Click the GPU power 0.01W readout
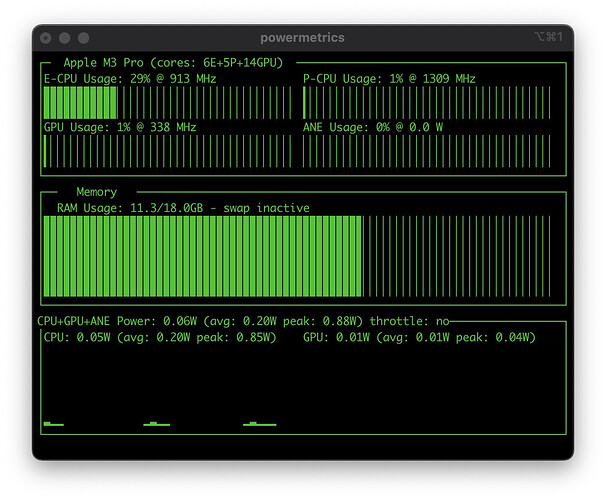Image resolution: width=606 pixels, height=500 pixels. [419, 338]
